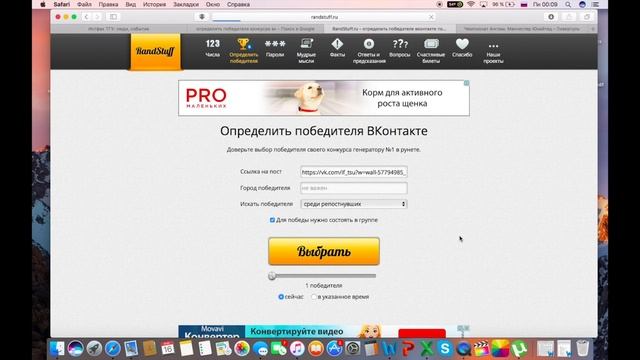Switch to last Safari tab
Screen dimensions: 640x360
(522, 29)
